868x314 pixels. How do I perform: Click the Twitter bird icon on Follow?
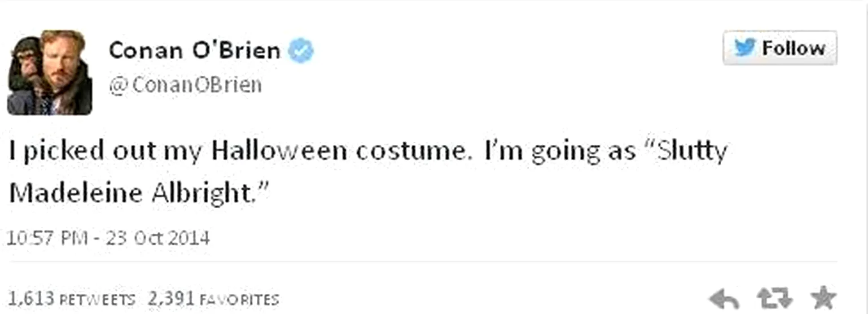click(745, 48)
